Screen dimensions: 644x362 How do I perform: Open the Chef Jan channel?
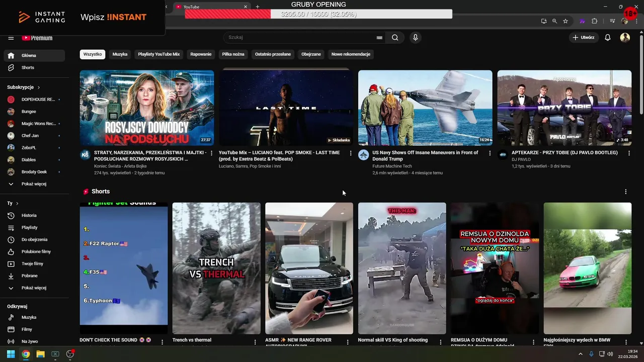coord(34,136)
